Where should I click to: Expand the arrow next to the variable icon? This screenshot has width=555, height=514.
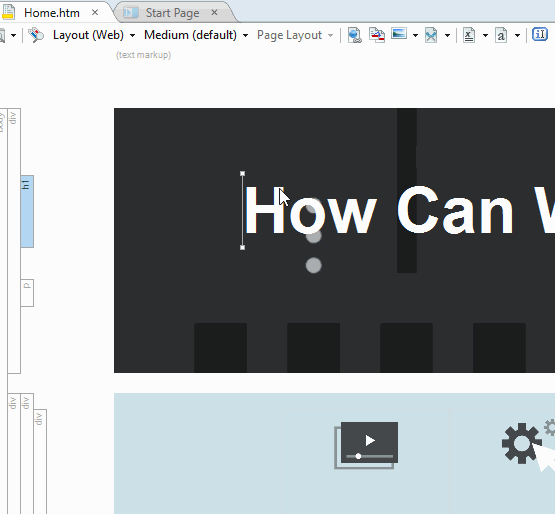485,35
